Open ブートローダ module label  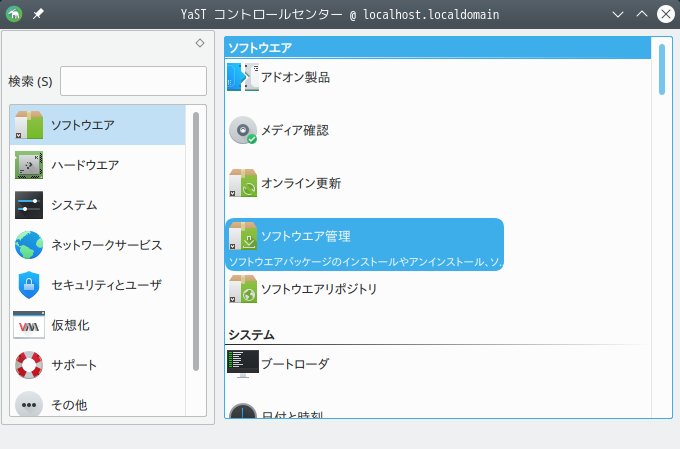click(295, 364)
